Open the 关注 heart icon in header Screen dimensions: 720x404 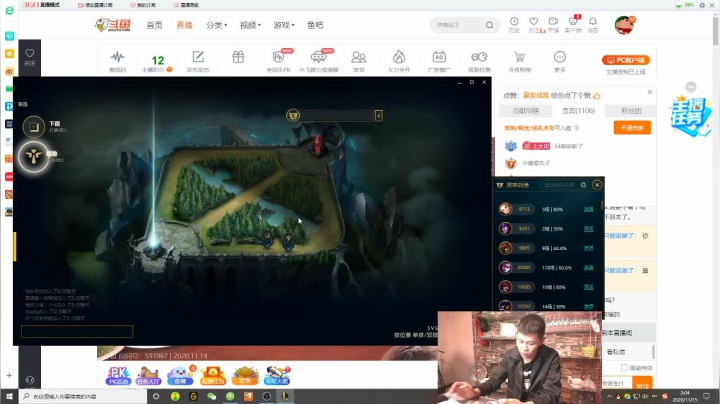click(534, 24)
